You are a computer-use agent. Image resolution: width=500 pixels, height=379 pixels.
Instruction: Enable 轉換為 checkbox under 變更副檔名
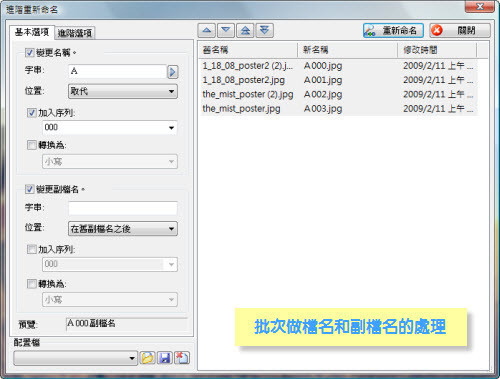[x=31, y=284]
